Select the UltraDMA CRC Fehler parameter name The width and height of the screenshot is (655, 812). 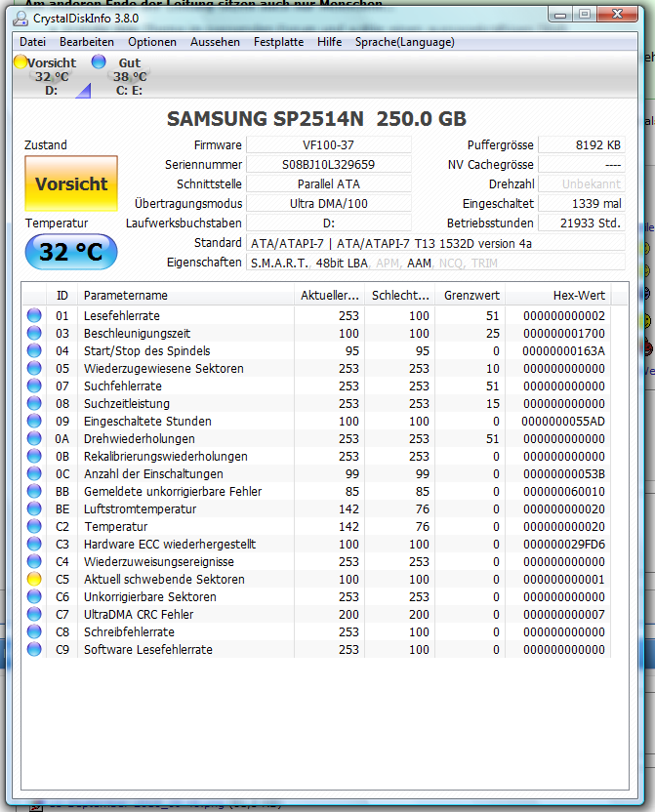click(x=139, y=615)
